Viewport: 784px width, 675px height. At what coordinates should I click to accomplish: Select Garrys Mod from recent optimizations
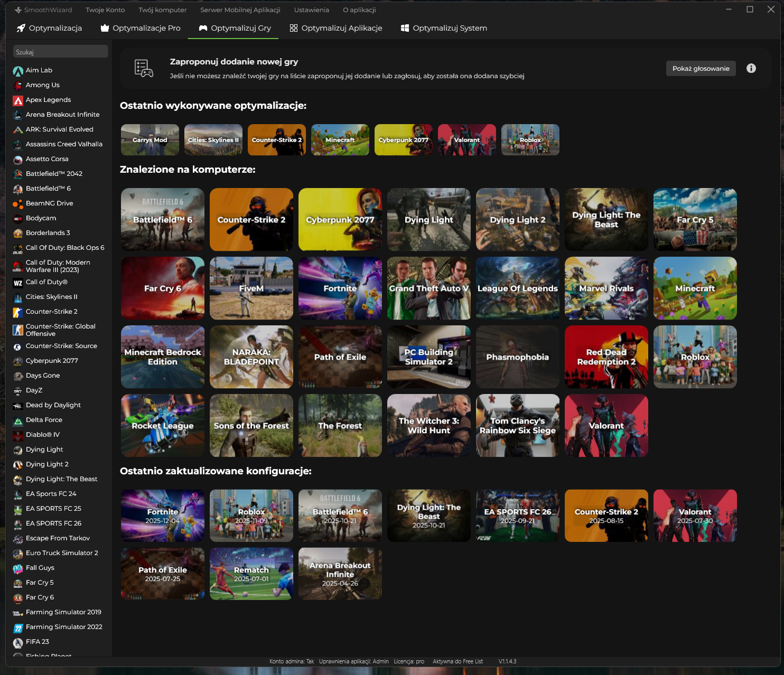tap(150, 140)
